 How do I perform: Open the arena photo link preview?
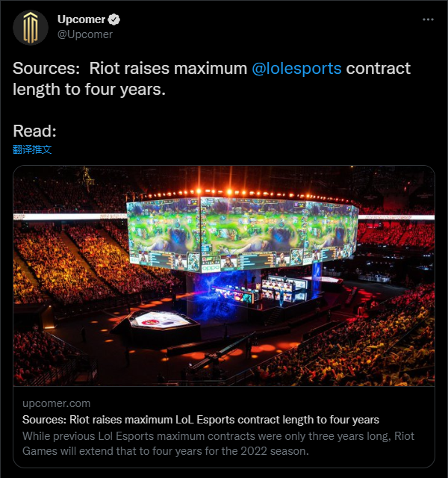(x=224, y=276)
